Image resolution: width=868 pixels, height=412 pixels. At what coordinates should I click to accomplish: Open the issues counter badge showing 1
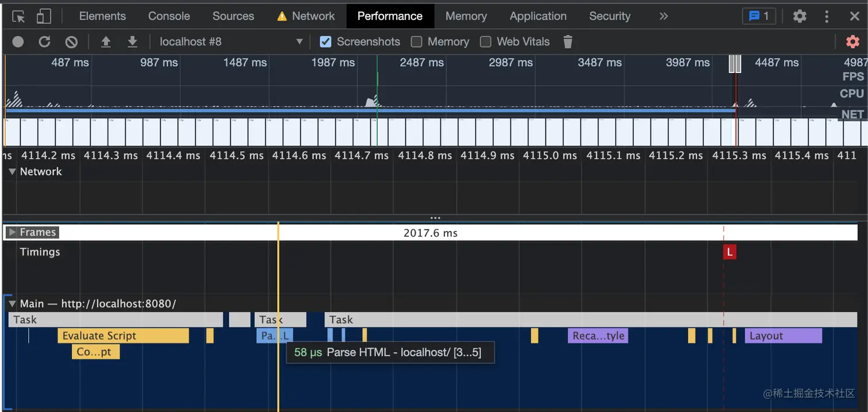(x=759, y=16)
